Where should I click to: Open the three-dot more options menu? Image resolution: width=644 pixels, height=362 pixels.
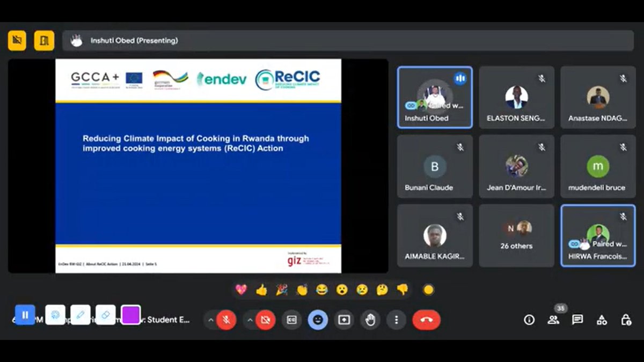(397, 320)
